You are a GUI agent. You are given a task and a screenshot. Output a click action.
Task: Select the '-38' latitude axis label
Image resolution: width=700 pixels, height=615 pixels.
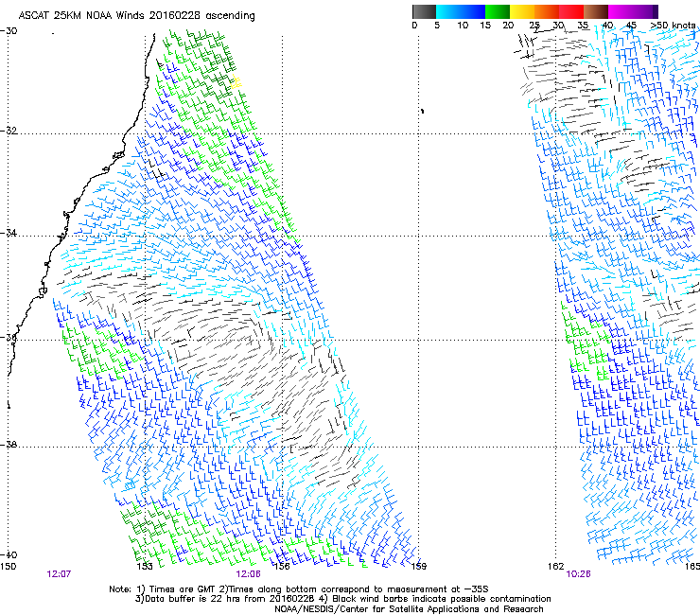(x=9, y=445)
